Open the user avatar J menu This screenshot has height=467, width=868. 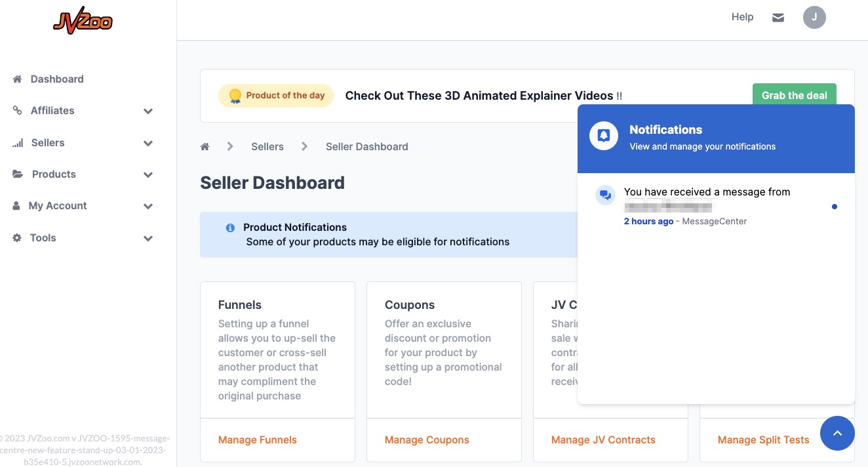814,18
